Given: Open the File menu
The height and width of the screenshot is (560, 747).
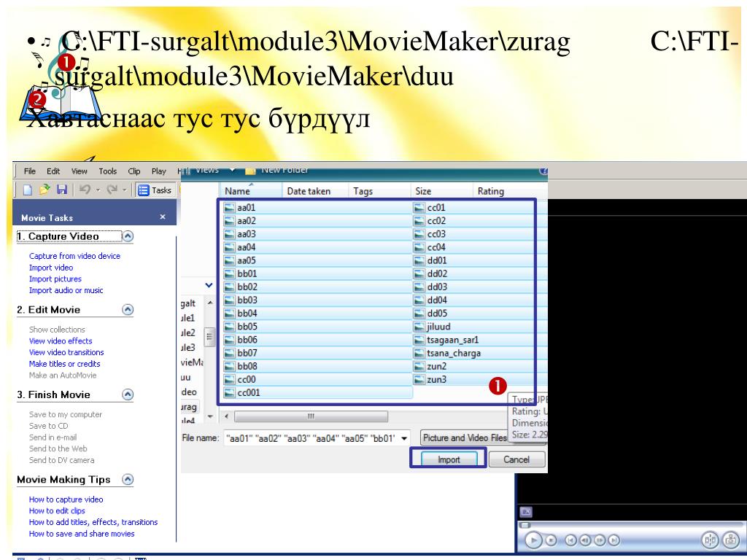Looking at the screenshot, I should point(29,171).
